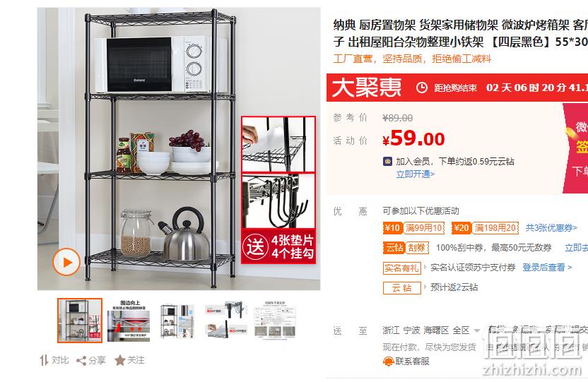Click the customer service (联系客服) icon
Image resolution: width=588 pixels, height=382 pixels.
coord(388,362)
